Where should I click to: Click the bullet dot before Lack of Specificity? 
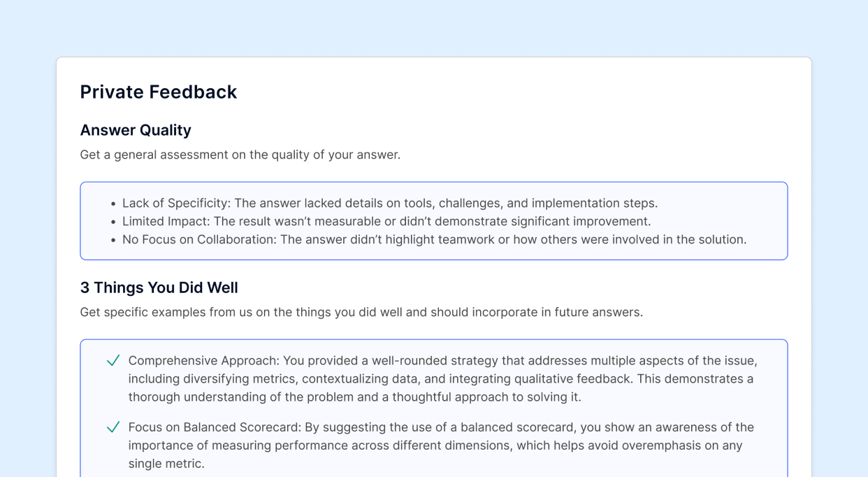[x=113, y=204]
